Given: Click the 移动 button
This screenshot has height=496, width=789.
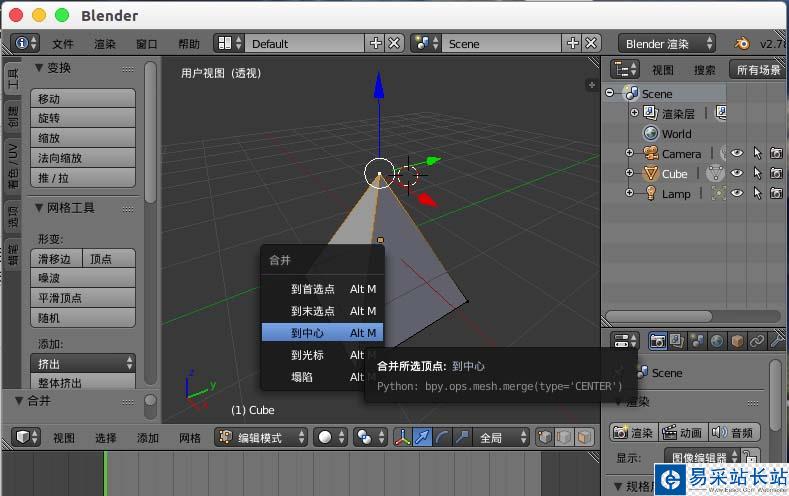Looking at the screenshot, I should click(83, 98).
